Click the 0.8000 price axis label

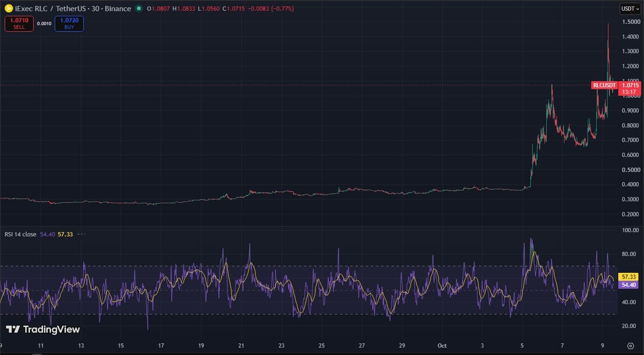[x=630, y=125]
